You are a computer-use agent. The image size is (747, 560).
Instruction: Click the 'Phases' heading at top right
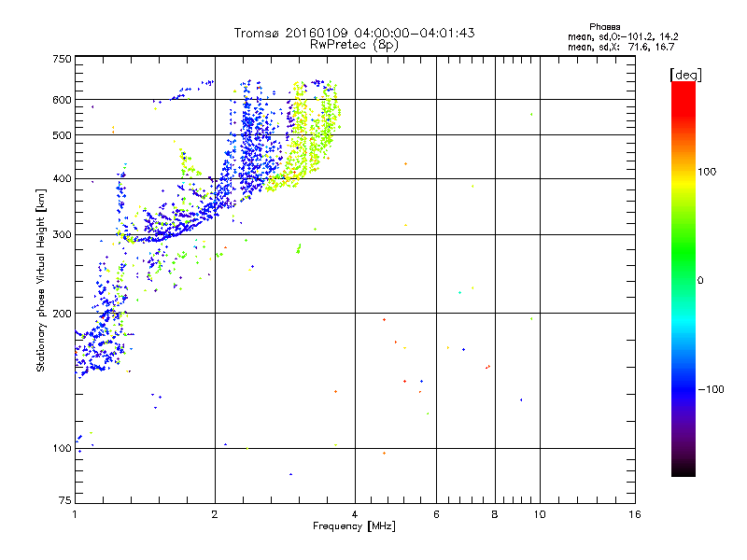point(604,27)
